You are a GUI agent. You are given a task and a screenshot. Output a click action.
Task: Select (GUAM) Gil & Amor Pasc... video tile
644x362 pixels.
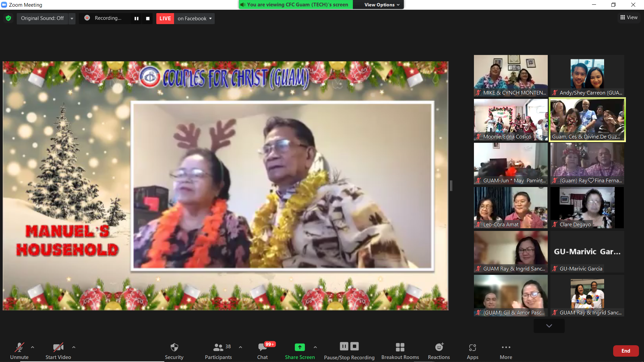click(511, 296)
